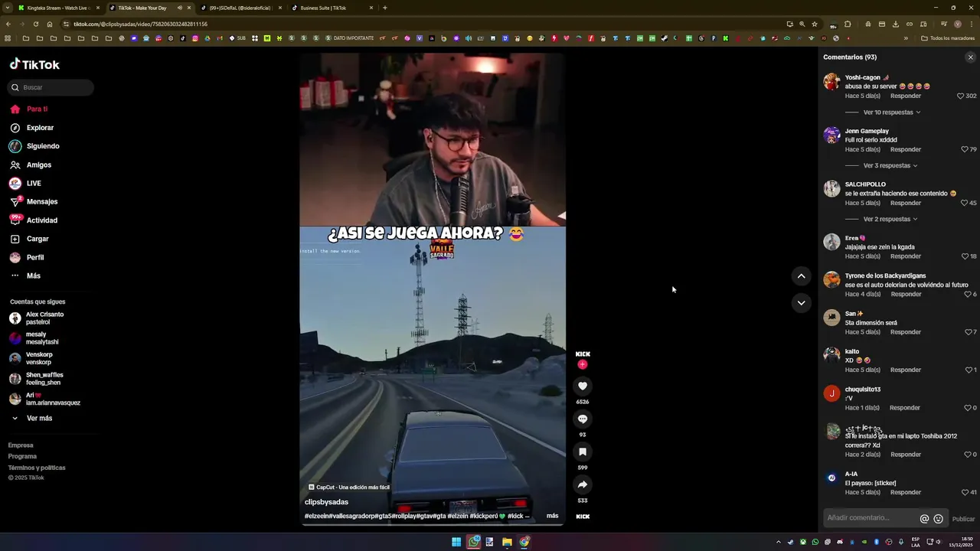Reply to Yoshi-cagon's comment
Image resolution: width=980 pixels, height=551 pixels.
906,96
